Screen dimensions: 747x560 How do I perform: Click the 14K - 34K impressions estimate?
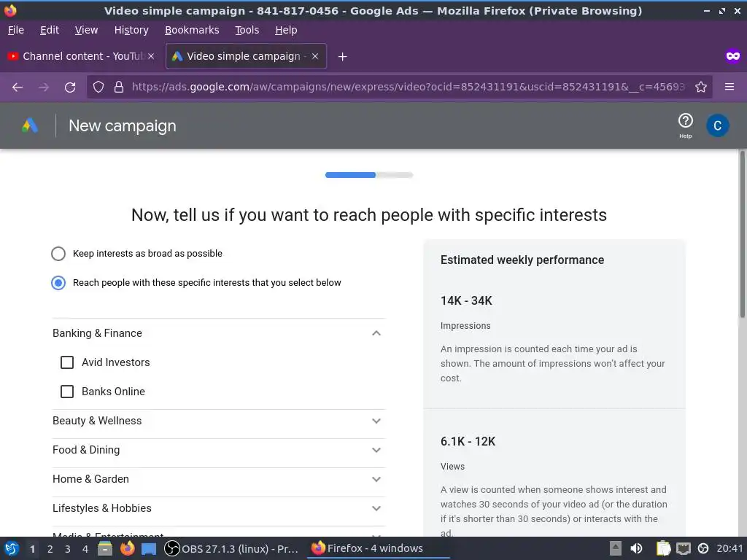coord(466,301)
